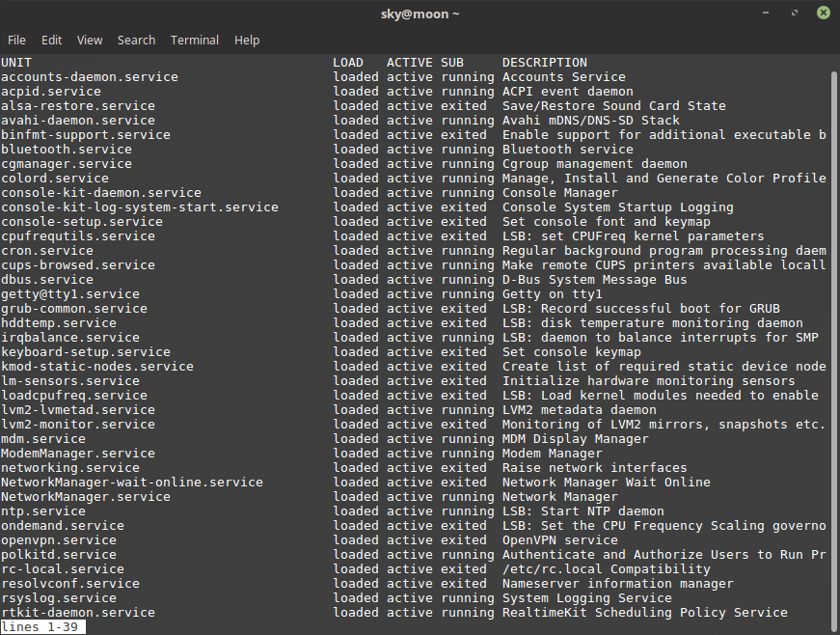Open the Help menu

tap(247, 40)
